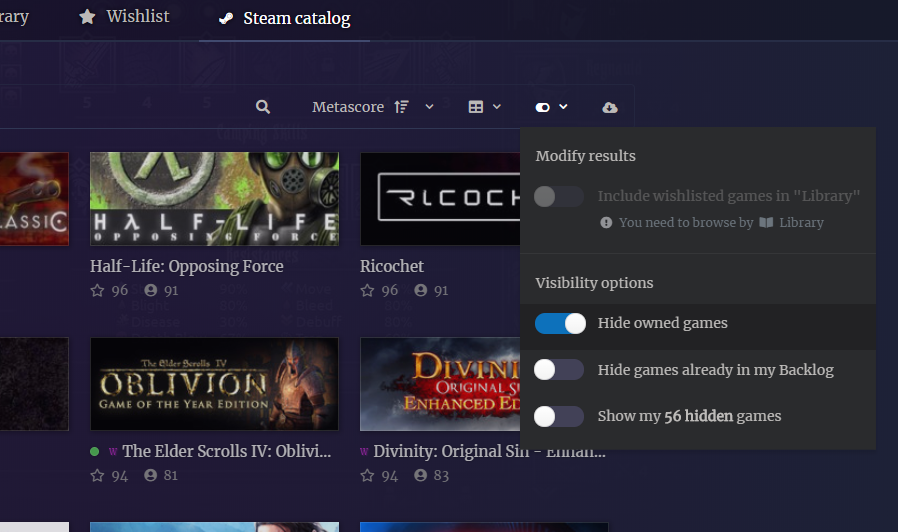Click the Hide owned games label

[663, 324]
